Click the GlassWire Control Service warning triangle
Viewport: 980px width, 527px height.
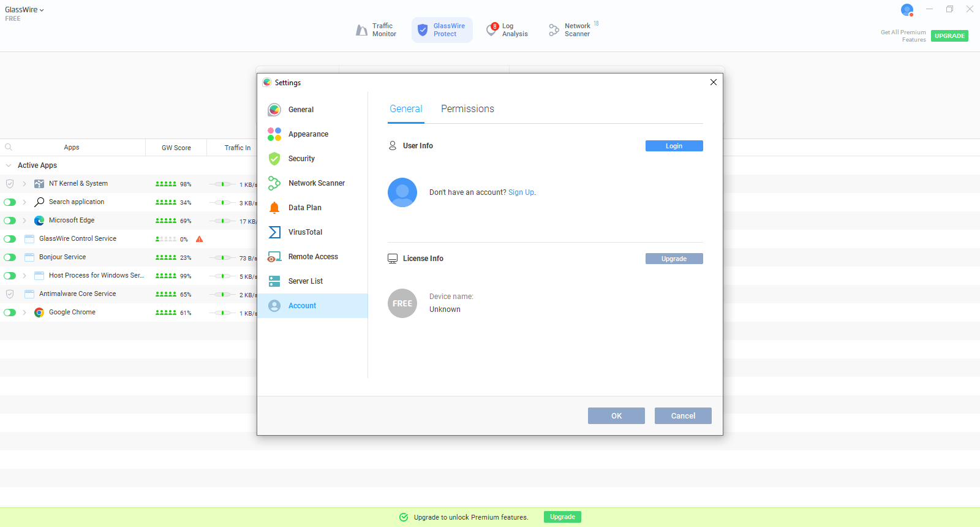199,239
